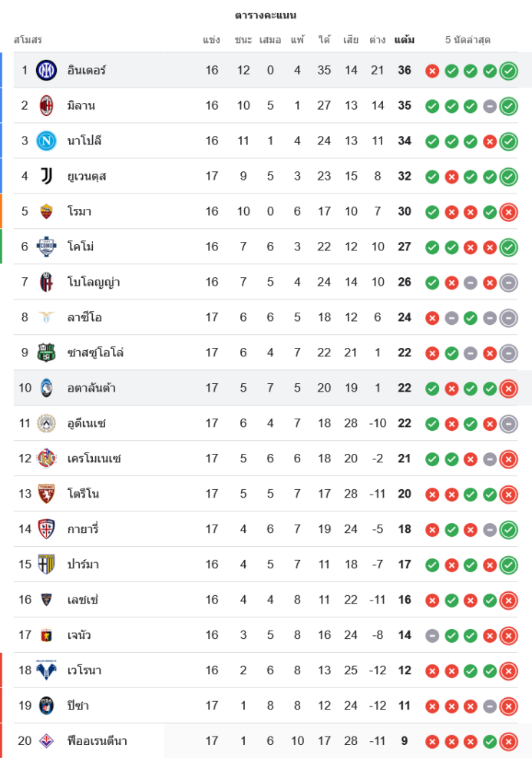Select the แต้ม points column header

(405, 40)
